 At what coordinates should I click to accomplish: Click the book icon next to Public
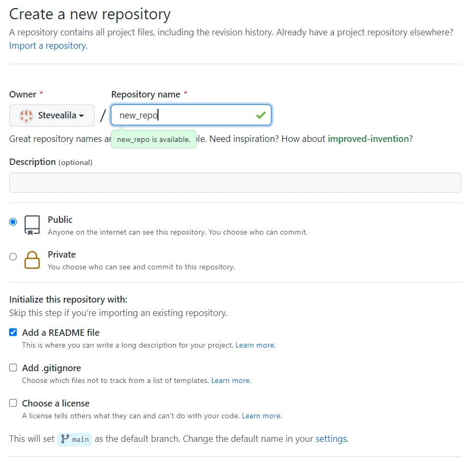(32, 225)
